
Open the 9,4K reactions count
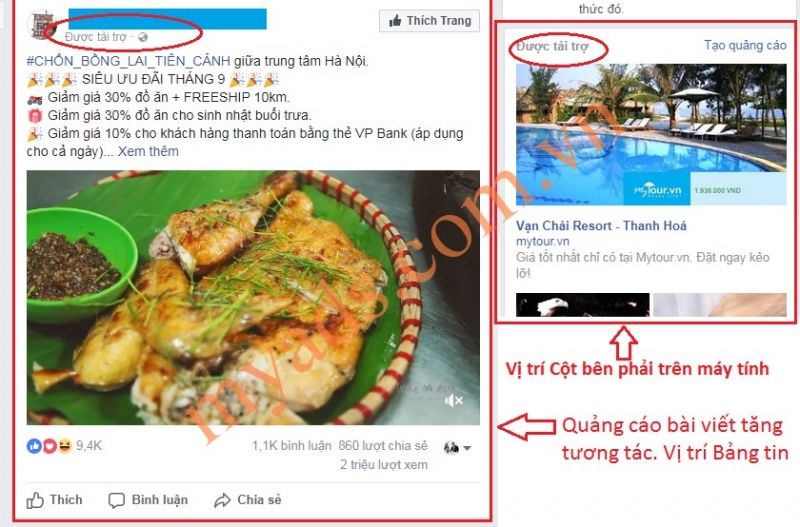(89, 446)
